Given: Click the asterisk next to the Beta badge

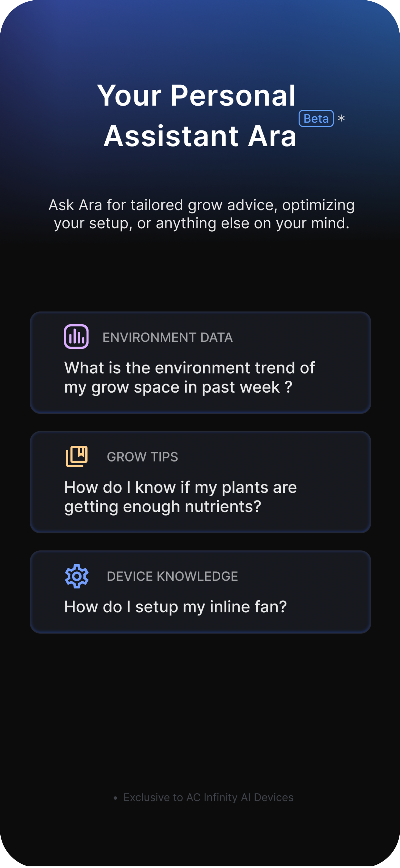Looking at the screenshot, I should [341, 118].
